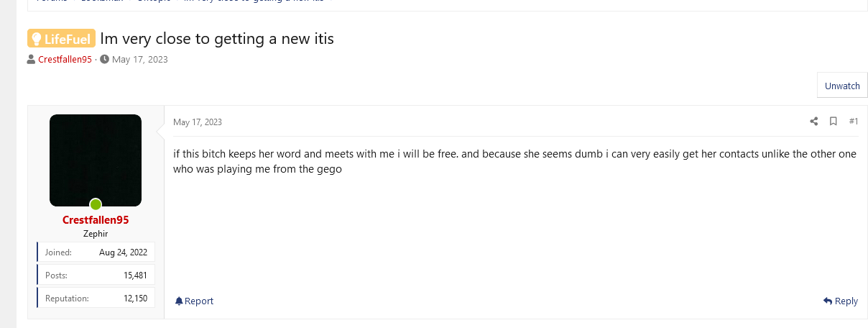Click the clock icon by thread date
The image size is (868, 328).
pos(105,59)
